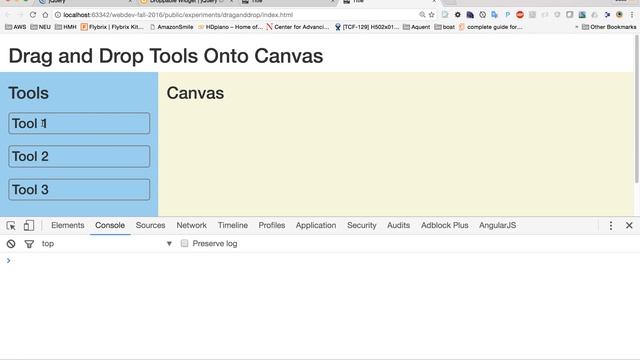Switch to the Profiles tab
The width and height of the screenshot is (640, 360).
271,225
